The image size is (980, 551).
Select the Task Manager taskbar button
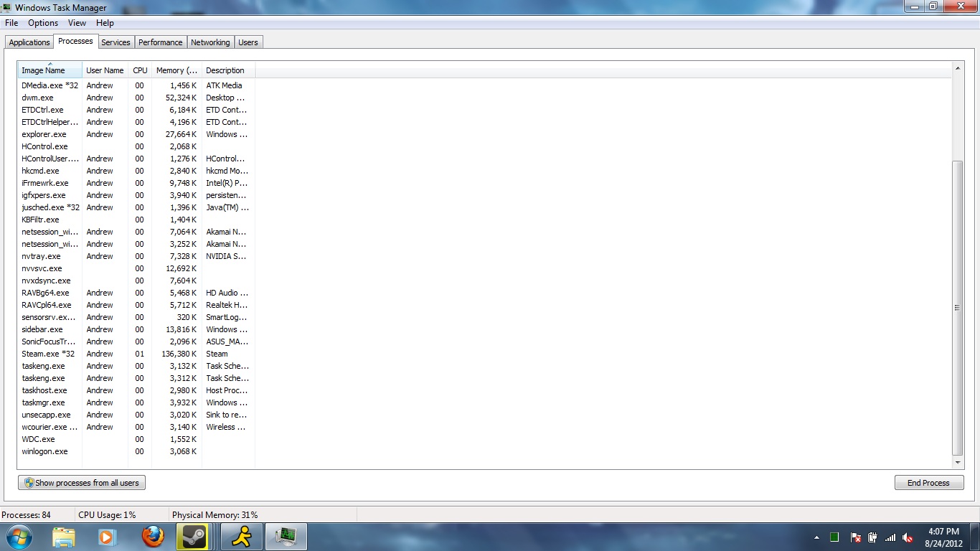[x=287, y=537]
